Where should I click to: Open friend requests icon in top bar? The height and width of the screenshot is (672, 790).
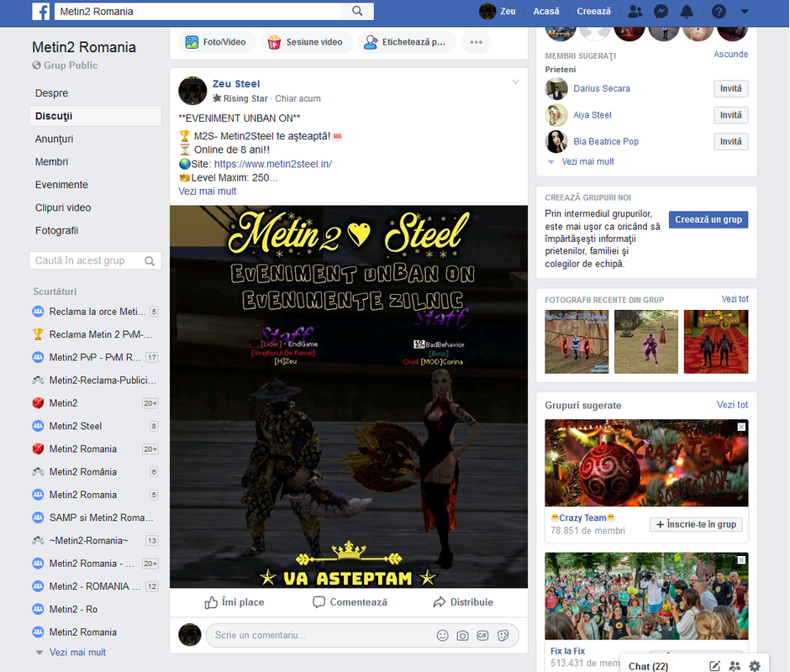(x=635, y=11)
